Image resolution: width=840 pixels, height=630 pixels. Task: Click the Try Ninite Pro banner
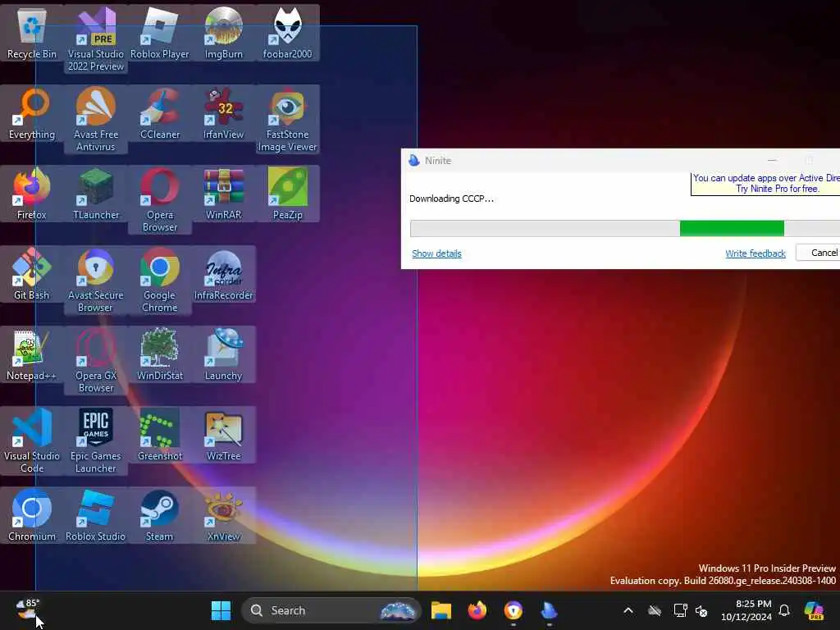pos(765,183)
